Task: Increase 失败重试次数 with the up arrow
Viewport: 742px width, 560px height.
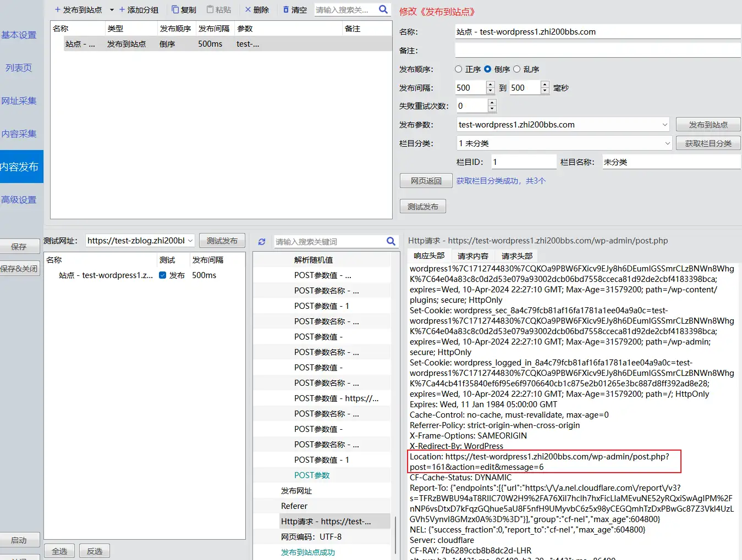Action: (492, 103)
